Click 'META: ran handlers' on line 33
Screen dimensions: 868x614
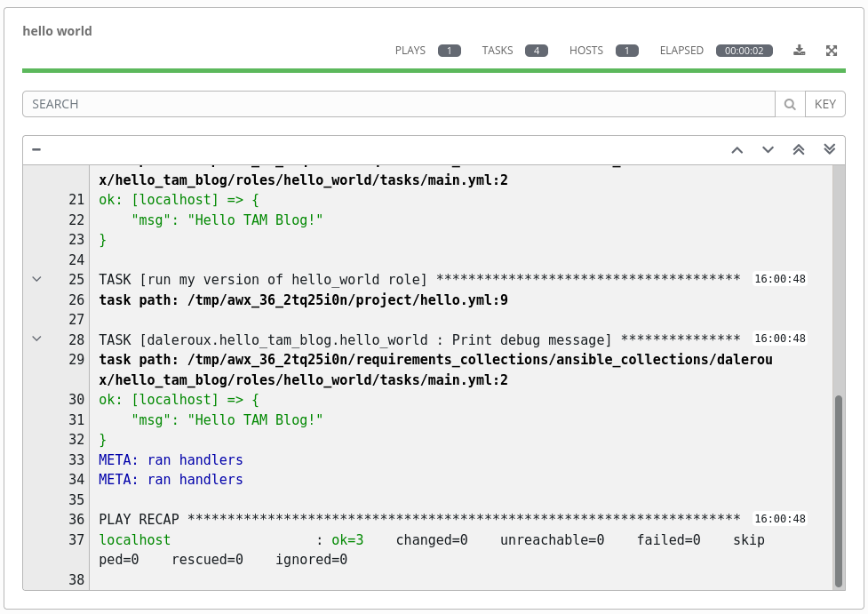pyautogui.click(x=171, y=460)
